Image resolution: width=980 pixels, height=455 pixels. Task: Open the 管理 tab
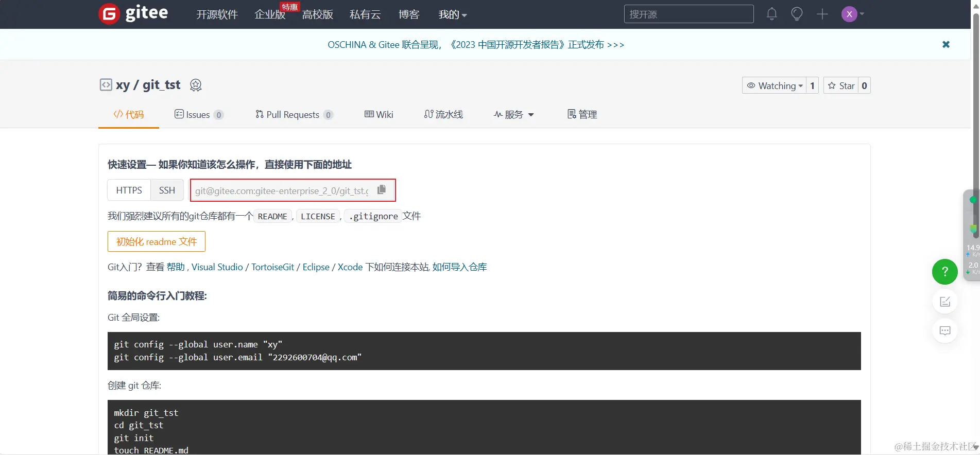[x=582, y=114]
